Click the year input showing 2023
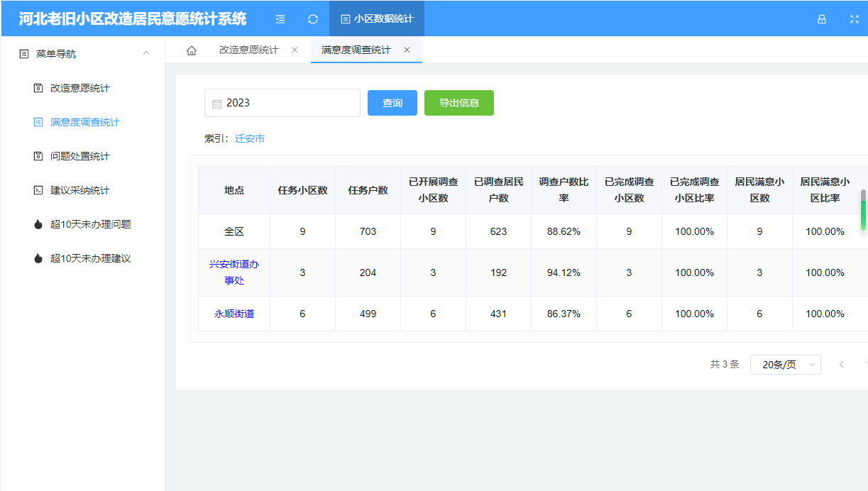This screenshot has height=491, width=868. click(x=282, y=103)
